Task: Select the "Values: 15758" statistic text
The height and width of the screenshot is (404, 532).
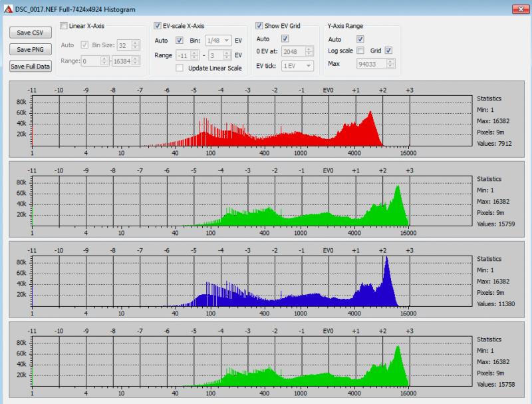Action: click(496, 384)
